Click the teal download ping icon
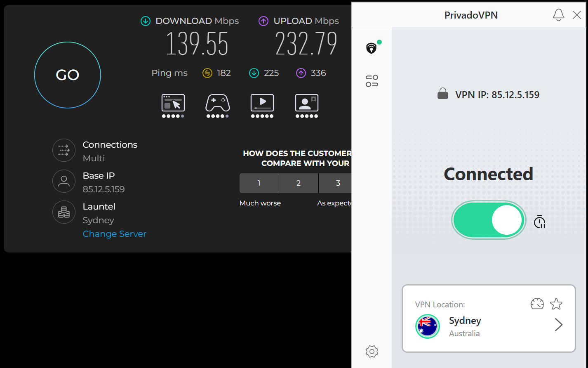 coord(254,73)
